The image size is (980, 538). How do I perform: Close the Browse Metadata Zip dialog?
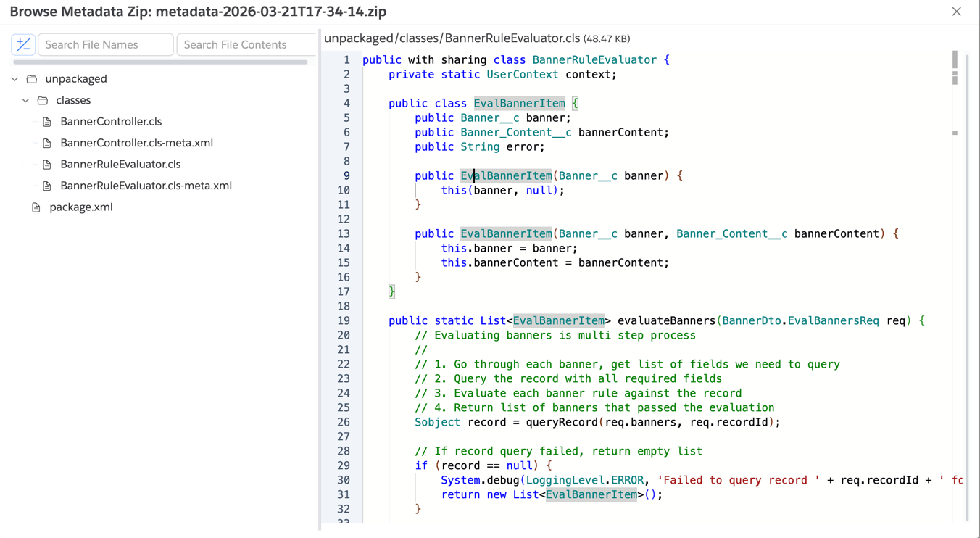pos(956,12)
